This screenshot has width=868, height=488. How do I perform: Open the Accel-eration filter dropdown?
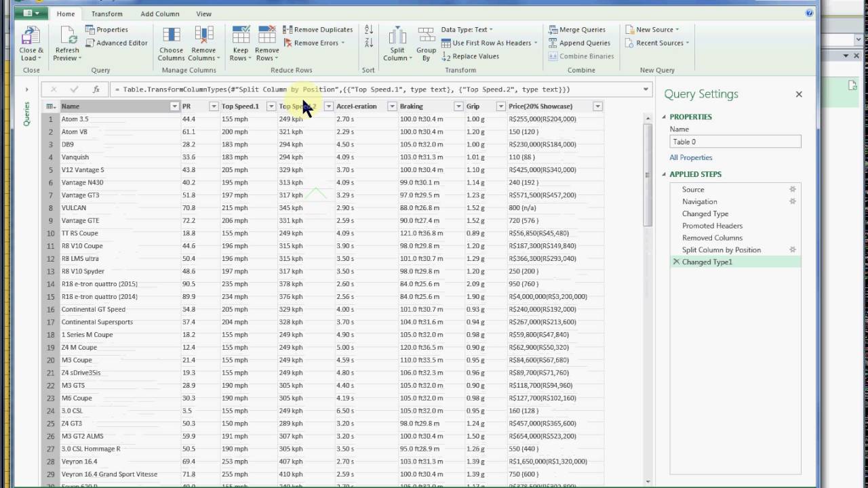pos(392,106)
